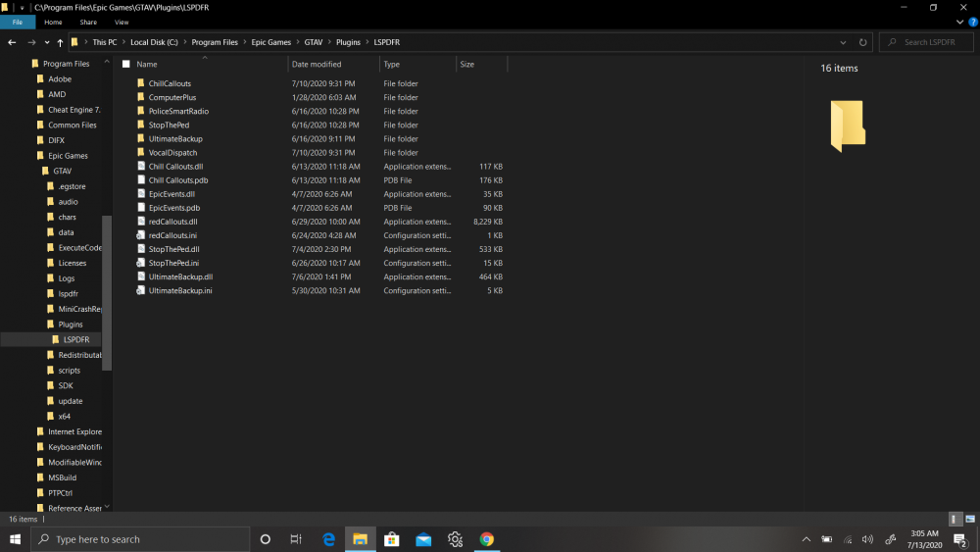Go back using the Back arrow
This screenshot has width=980, height=552.
[12, 42]
